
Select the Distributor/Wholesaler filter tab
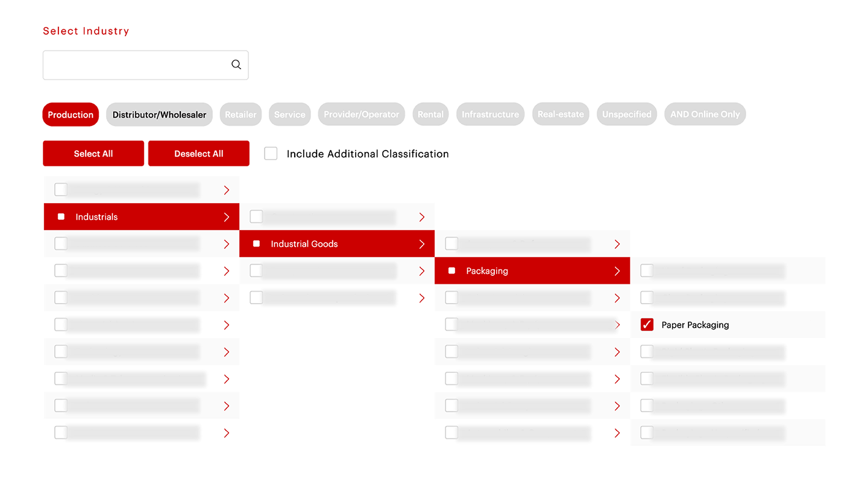click(159, 114)
